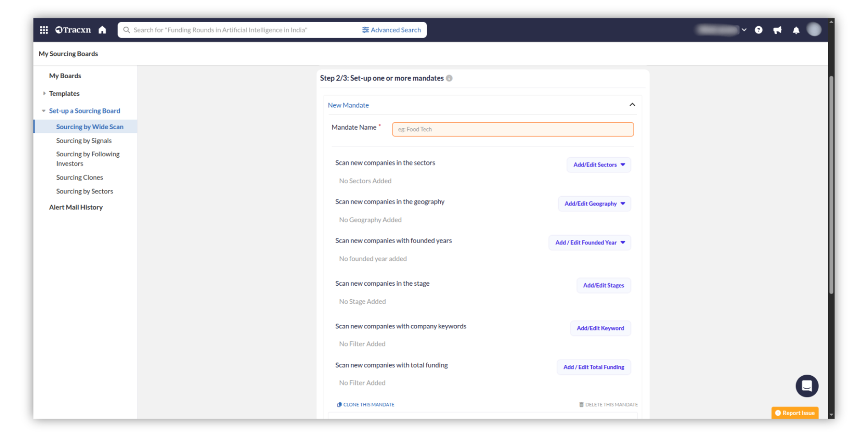Focus the Mandate Name input field
Screen dimensions: 868x434
(513, 129)
